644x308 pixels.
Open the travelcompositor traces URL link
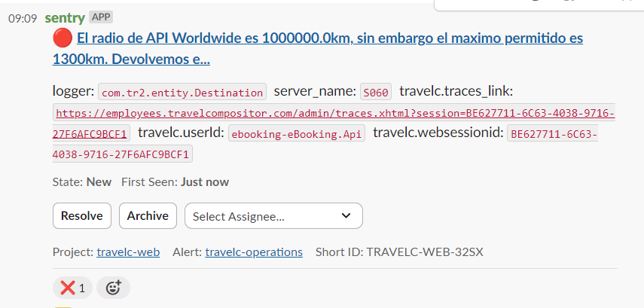(x=335, y=114)
